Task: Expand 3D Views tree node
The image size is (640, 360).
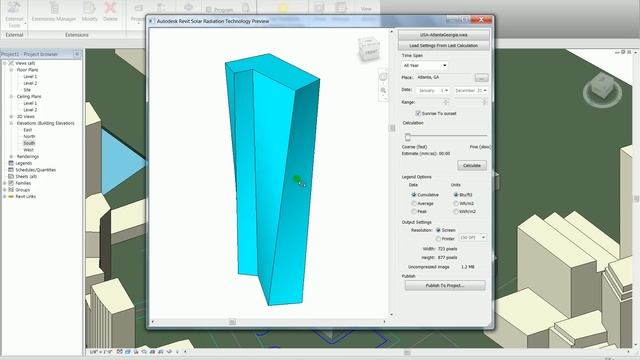Action: 11,116
